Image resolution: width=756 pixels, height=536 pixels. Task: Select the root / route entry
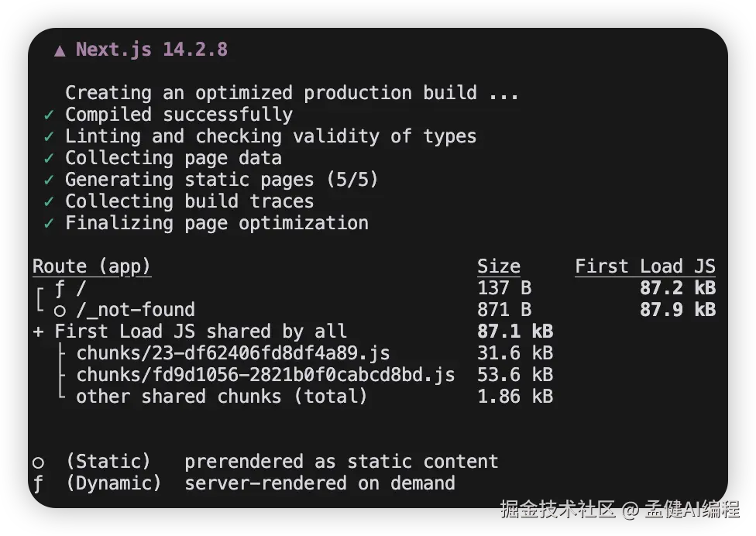click(x=81, y=288)
